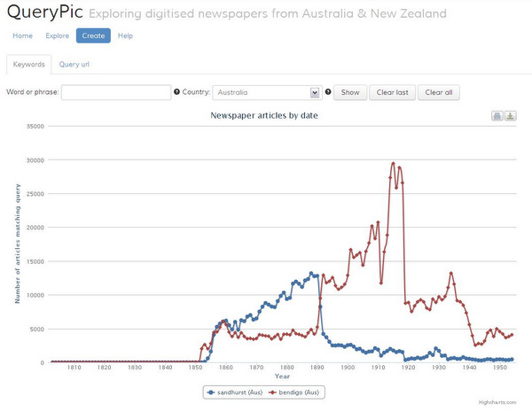Click the chart print icon

(x=497, y=116)
